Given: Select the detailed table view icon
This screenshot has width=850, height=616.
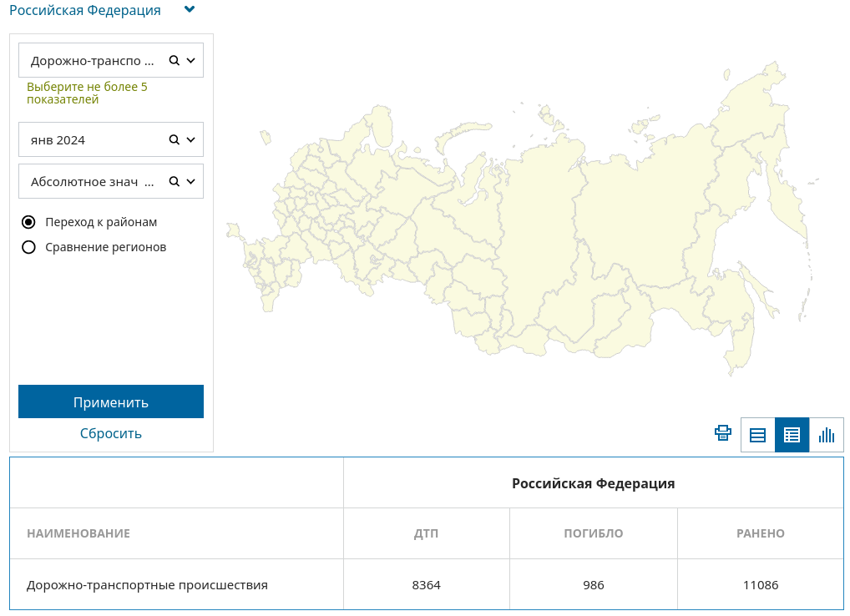Looking at the screenshot, I should 792,435.
